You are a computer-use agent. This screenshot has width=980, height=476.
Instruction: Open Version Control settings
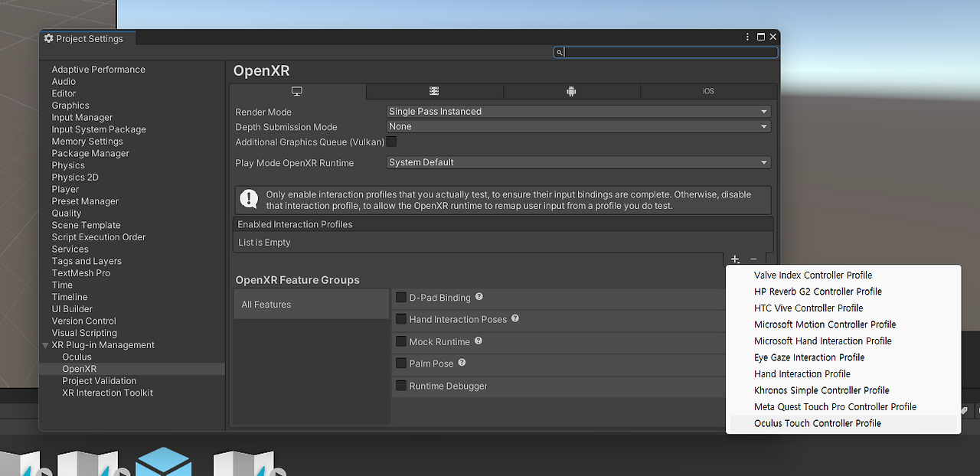[84, 321]
